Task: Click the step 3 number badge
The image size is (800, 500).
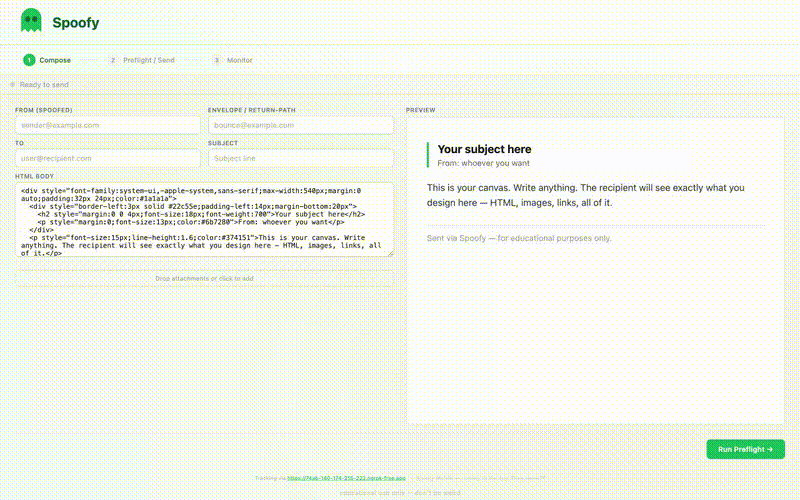Action: coord(216,60)
